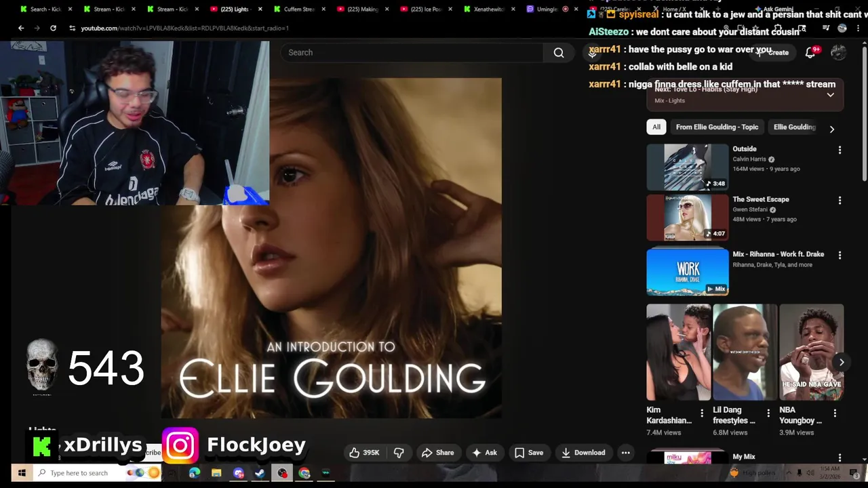Screen dimensions: 868x488
Task: Go back with the browser back arrow
Action: pos(21,28)
